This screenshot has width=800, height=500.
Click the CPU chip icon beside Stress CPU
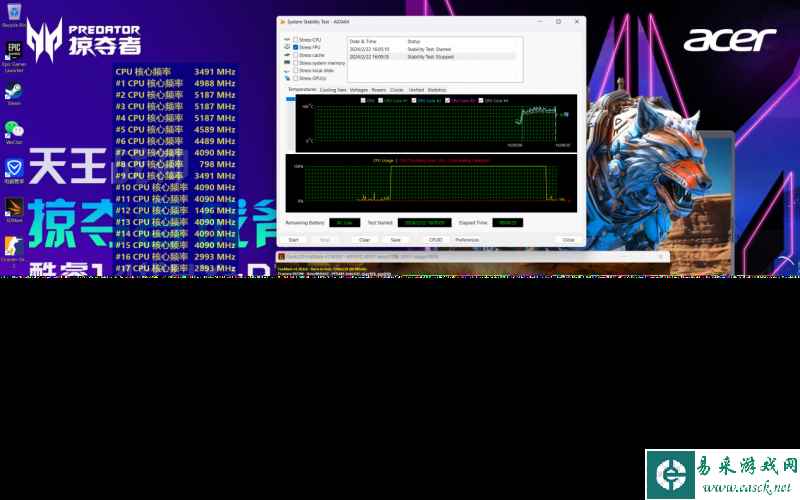(287, 39)
